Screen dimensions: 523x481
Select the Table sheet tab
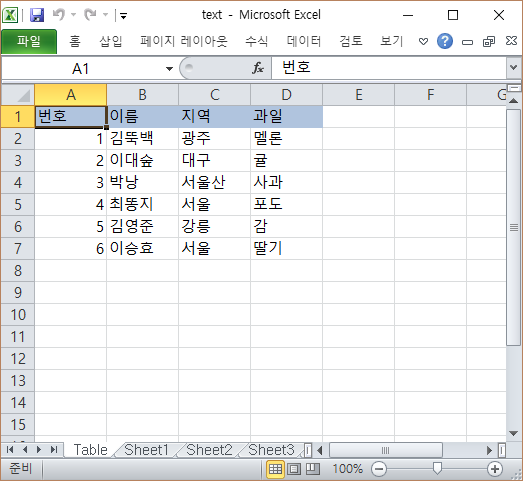coord(90,450)
